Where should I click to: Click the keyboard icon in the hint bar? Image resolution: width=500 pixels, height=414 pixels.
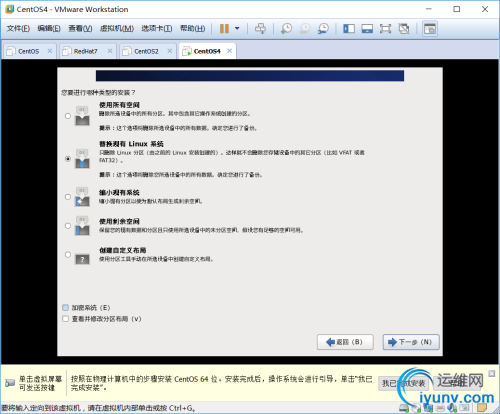point(10,383)
